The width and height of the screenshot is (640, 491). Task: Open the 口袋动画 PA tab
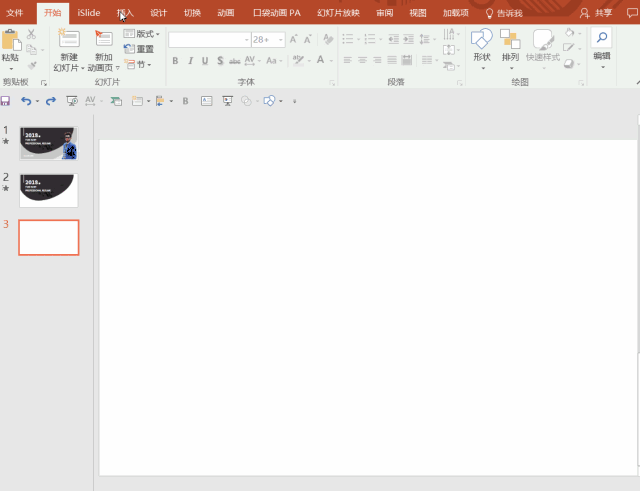277,13
